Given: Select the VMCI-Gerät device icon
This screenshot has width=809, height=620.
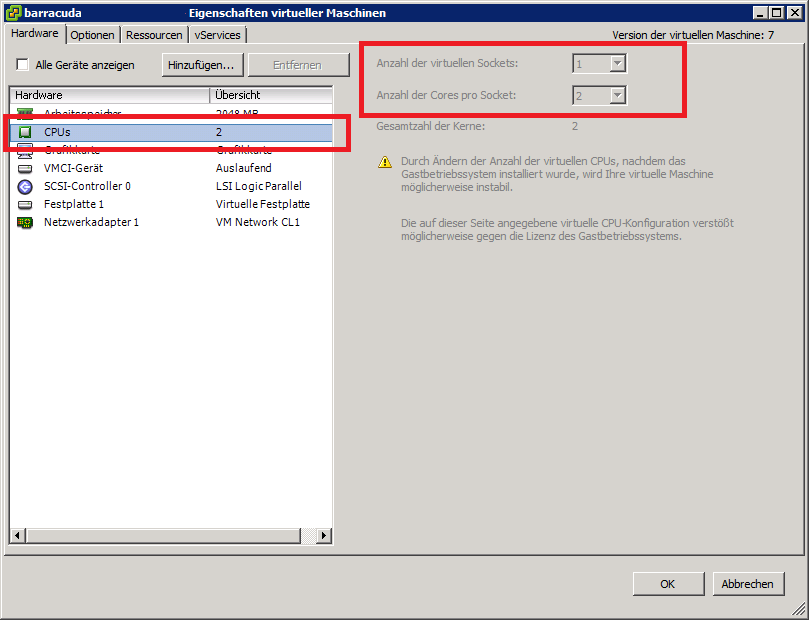Looking at the screenshot, I should (x=25, y=168).
